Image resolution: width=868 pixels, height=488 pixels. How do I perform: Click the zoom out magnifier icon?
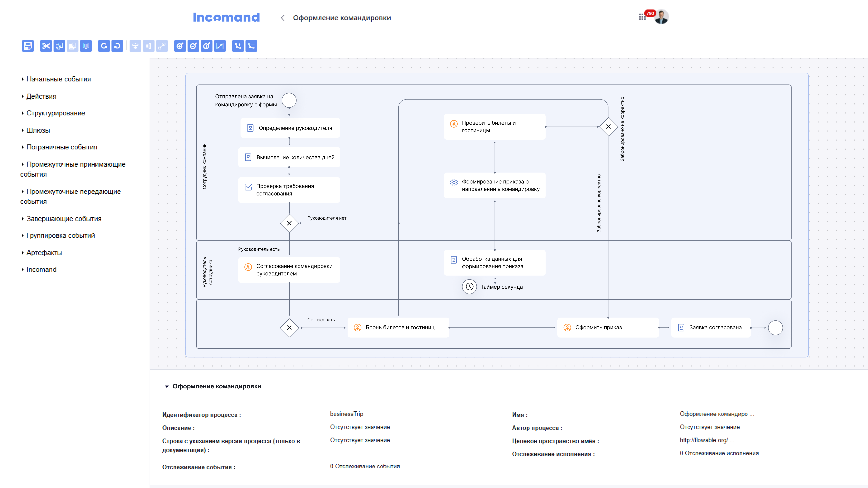(x=193, y=46)
